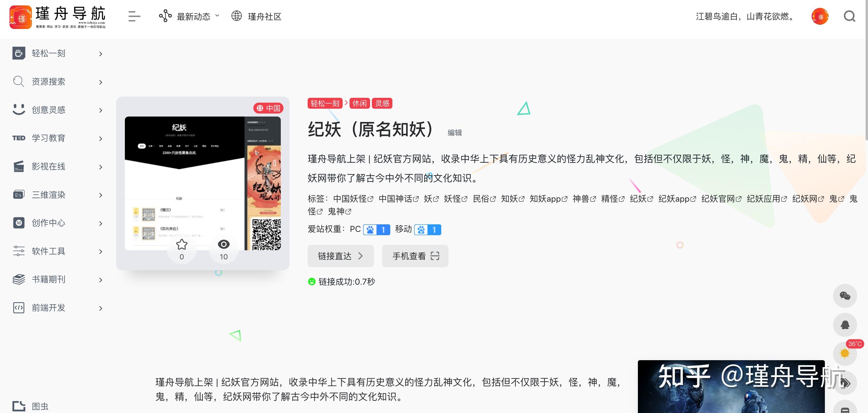Open the 知妖app tag link
Image resolution: width=868 pixels, height=413 pixels.
[549, 199]
